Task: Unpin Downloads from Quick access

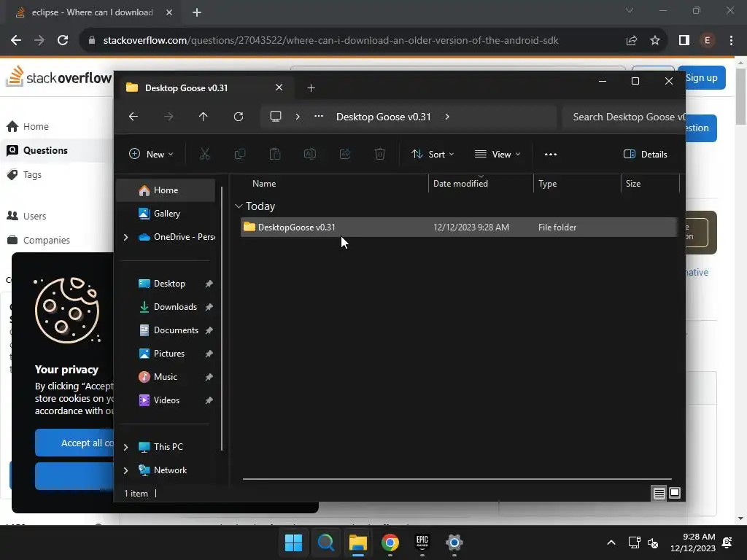Action: [x=209, y=307]
